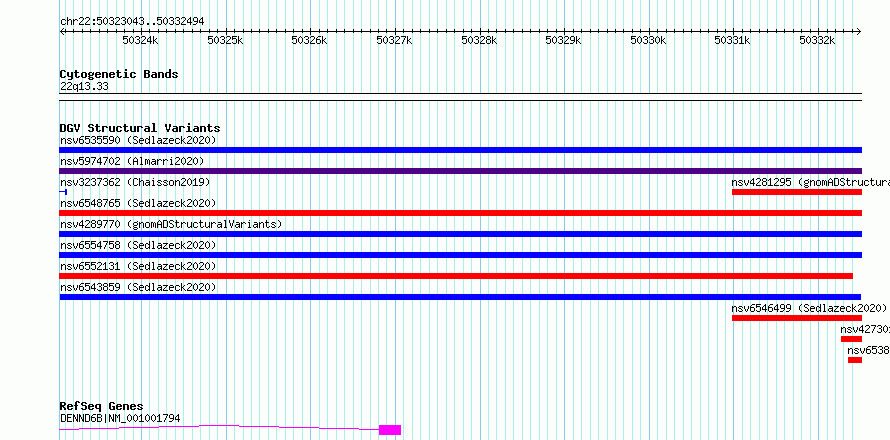Click ruler position 50329k
Screen dimensions: 890x440
pyautogui.click(x=563, y=40)
